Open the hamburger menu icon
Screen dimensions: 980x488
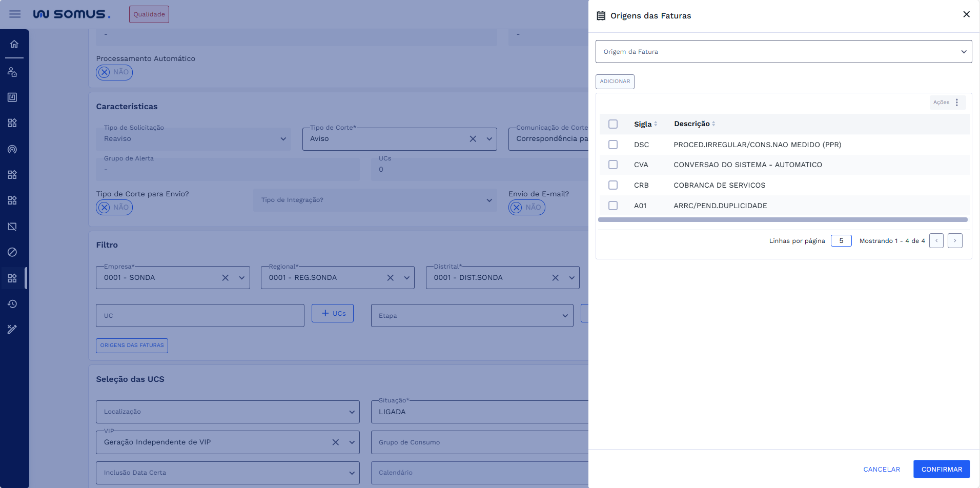point(15,14)
